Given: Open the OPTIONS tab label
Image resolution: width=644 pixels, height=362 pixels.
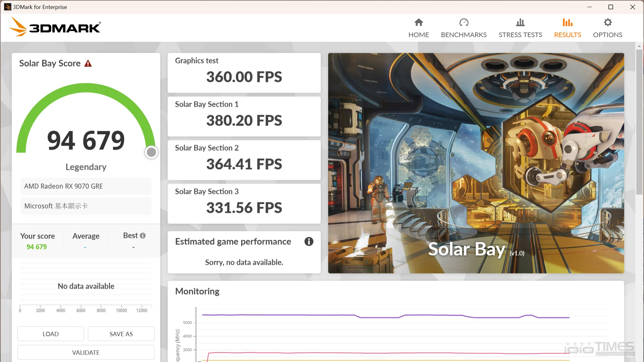Looking at the screenshot, I should (608, 35).
